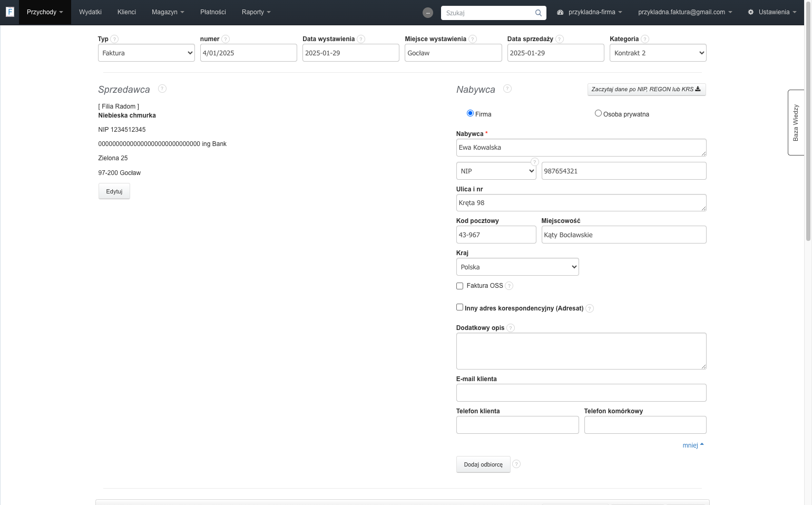812x505 pixels.
Task: Click the F logo icon in navbar
Action: 9,12
